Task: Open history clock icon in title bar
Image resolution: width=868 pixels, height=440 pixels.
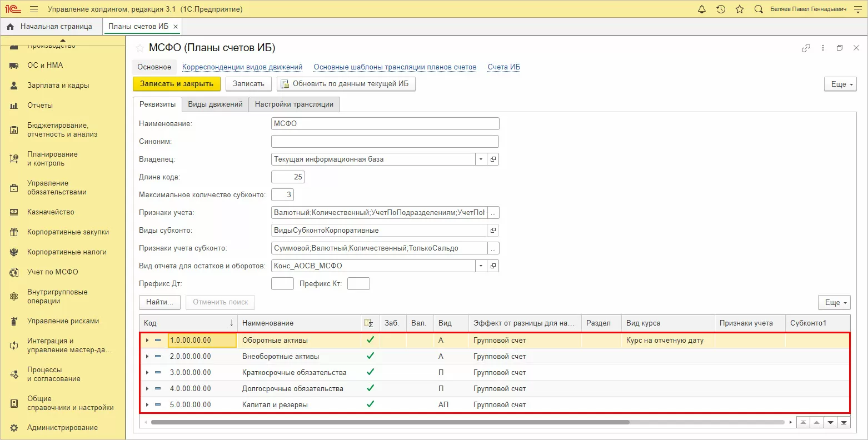Action: [721, 9]
